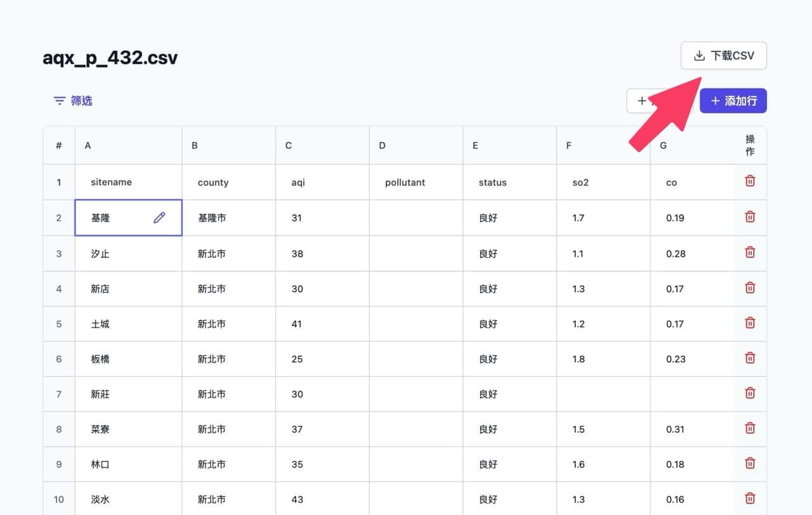Select column A header

tap(129, 145)
